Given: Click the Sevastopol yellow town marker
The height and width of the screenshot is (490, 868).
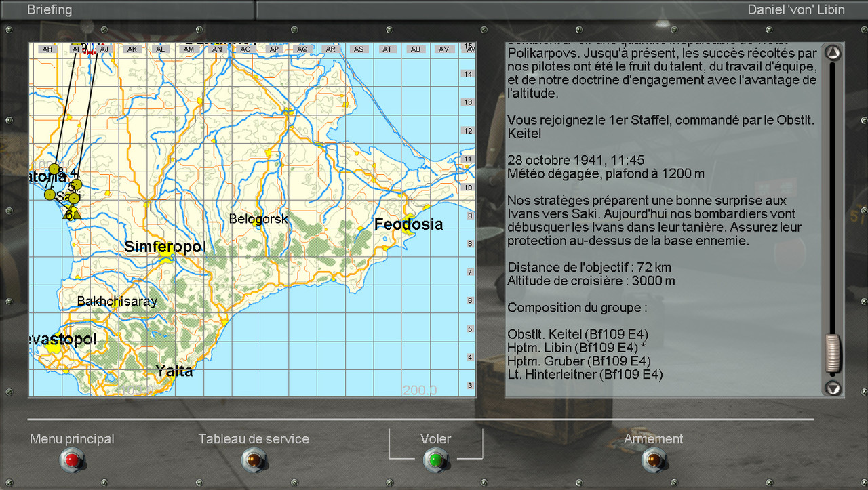Looking at the screenshot, I should (53, 347).
